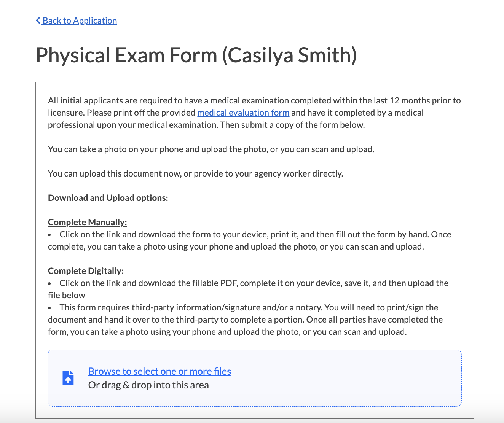Screen dimensions: 504x423
Task: Click the Complete Digitally heading
Action: click(86, 271)
